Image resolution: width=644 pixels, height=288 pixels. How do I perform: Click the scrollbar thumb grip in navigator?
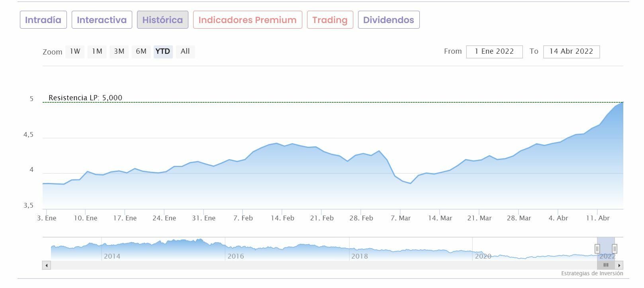606,265
